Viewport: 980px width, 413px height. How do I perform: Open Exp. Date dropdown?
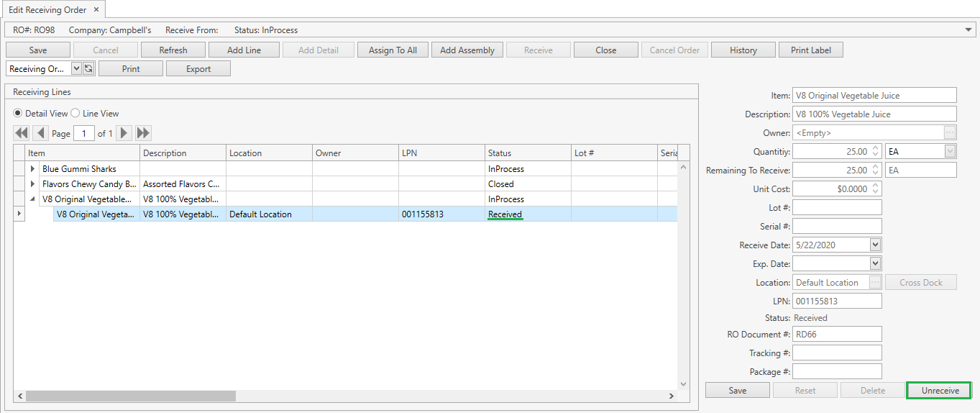[875, 264]
